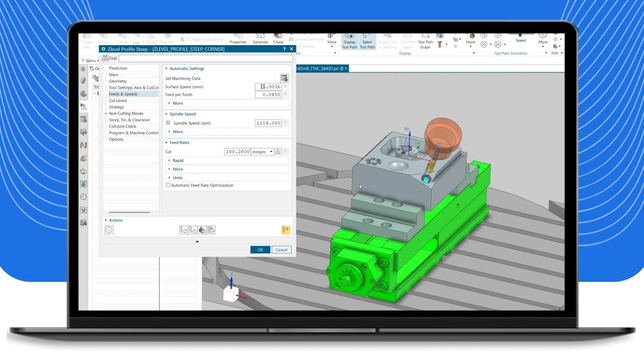The height and width of the screenshot is (362, 644).
Task: Click the lock icon next to Cut feed
Action: [278, 151]
